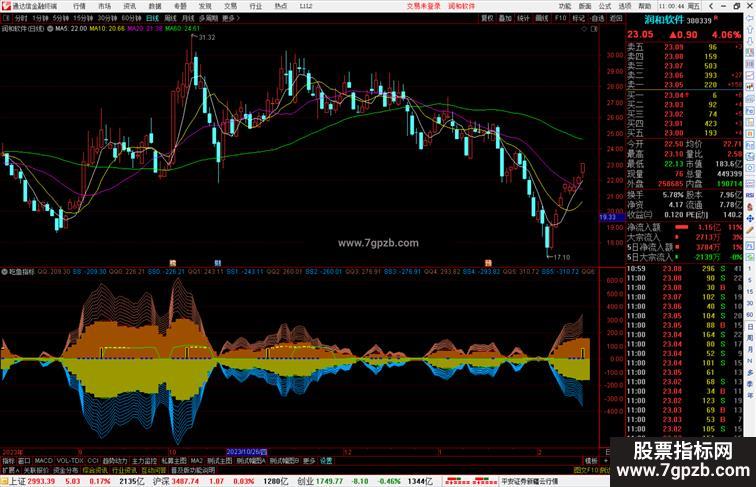Click the orange event marker near January
Screen dimensions: 756x487
point(488,263)
